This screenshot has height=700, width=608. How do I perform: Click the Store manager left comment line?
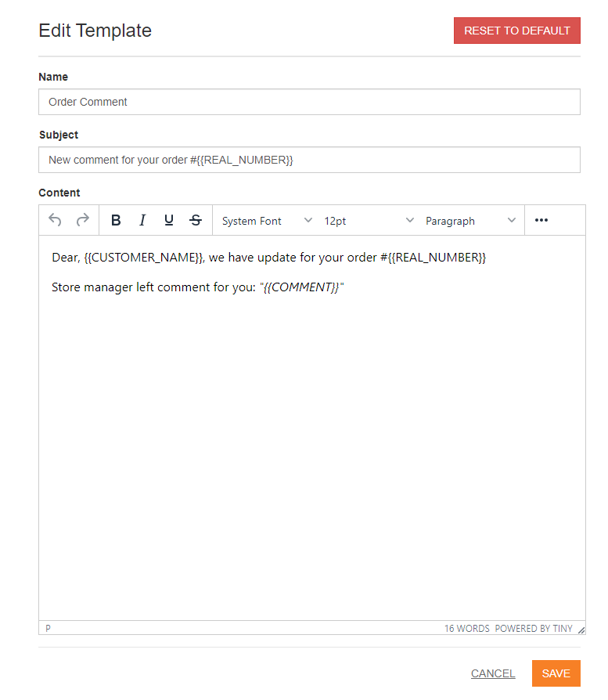(198, 287)
